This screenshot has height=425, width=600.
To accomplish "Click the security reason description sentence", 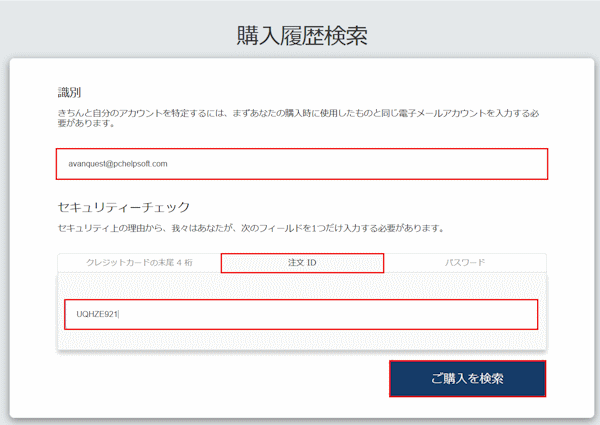I will 250,229.
